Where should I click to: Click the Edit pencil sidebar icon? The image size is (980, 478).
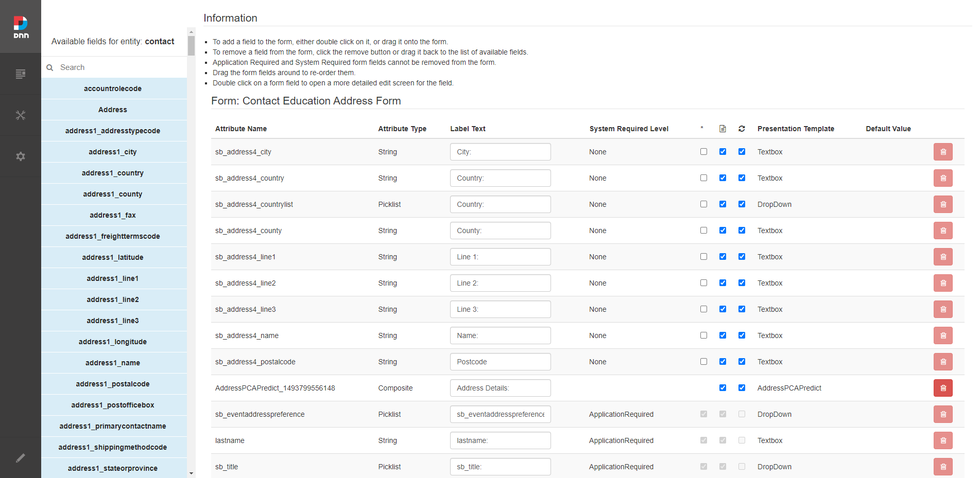tap(21, 458)
